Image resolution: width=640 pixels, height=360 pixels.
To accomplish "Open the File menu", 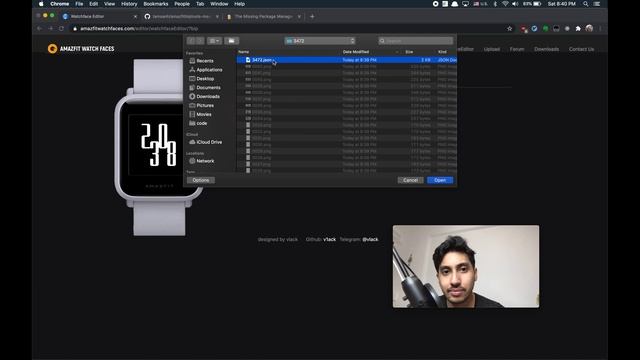I will (79, 4).
